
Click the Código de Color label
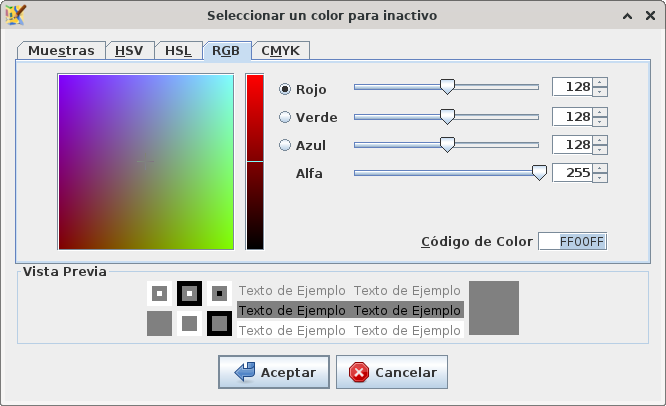tap(477, 242)
